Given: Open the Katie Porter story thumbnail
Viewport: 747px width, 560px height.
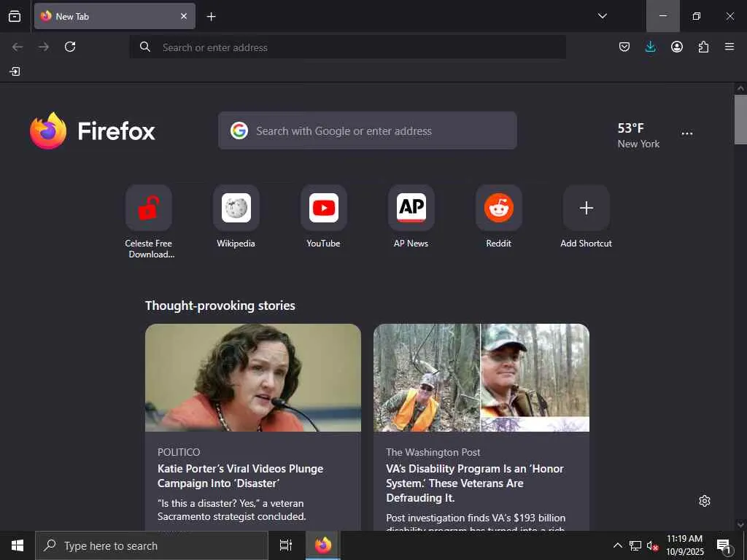Looking at the screenshot, I should [253, 378].
